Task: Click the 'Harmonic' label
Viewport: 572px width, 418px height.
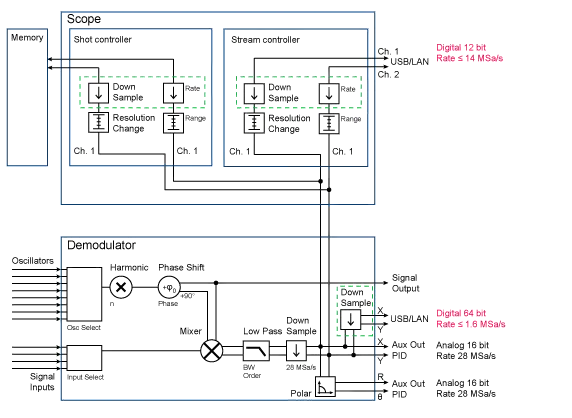Action: (x=129, y=268)
